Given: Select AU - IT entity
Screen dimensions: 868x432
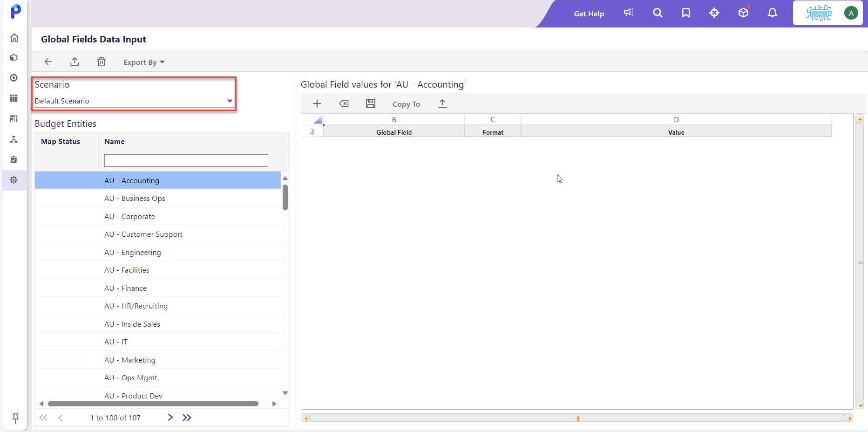Looking at the screenshot, I should click(158, 342).
